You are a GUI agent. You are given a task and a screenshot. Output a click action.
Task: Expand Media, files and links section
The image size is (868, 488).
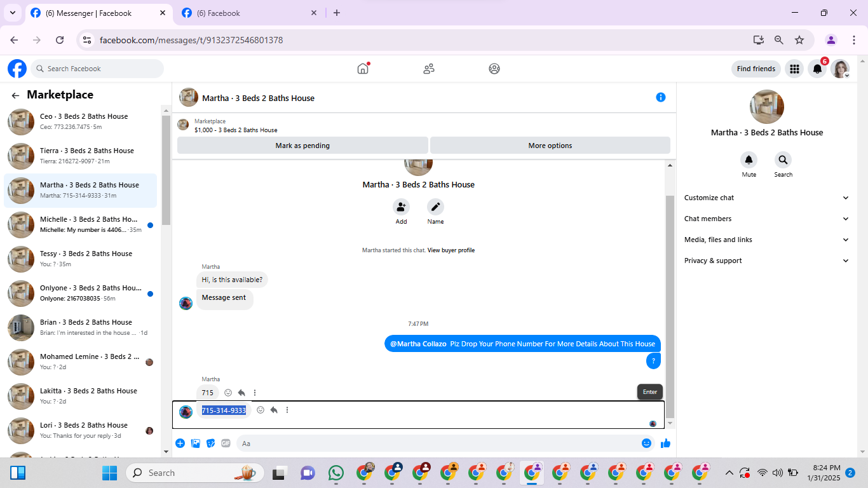[x=766, y=240]
